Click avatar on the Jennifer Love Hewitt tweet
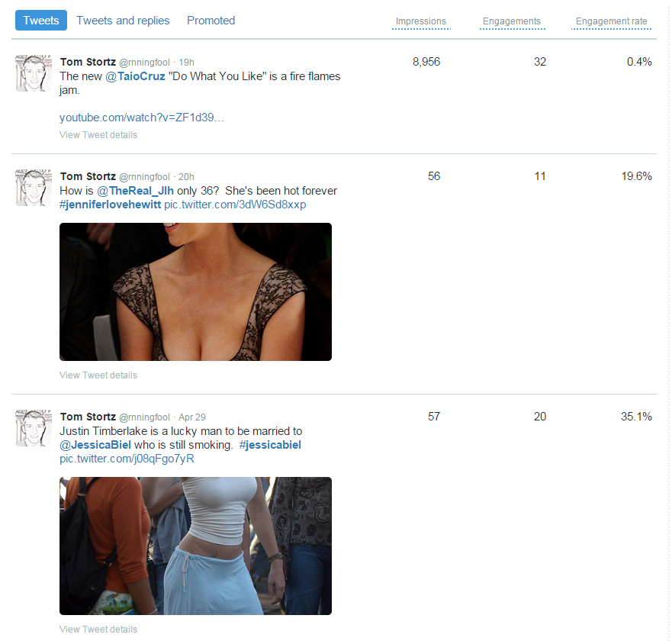 click(34, 188)
